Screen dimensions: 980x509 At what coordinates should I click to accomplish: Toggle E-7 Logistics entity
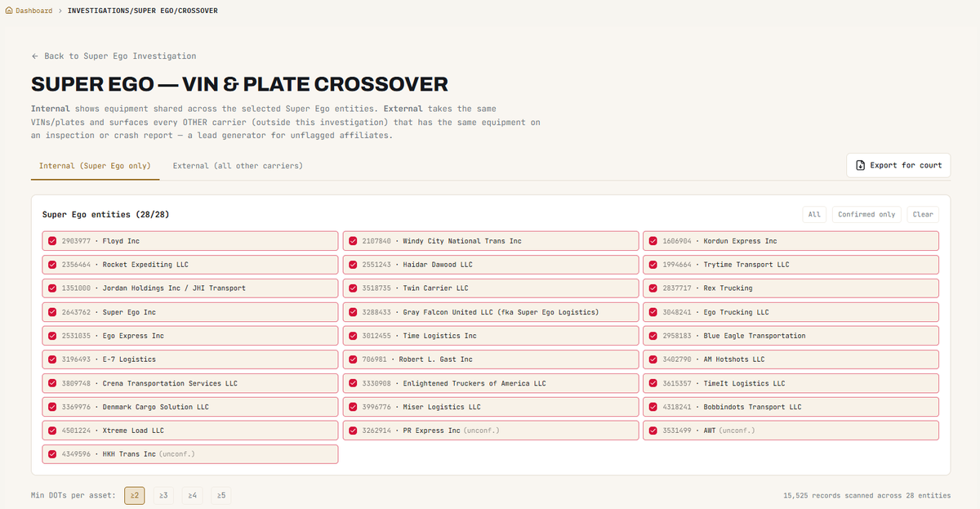189,359
